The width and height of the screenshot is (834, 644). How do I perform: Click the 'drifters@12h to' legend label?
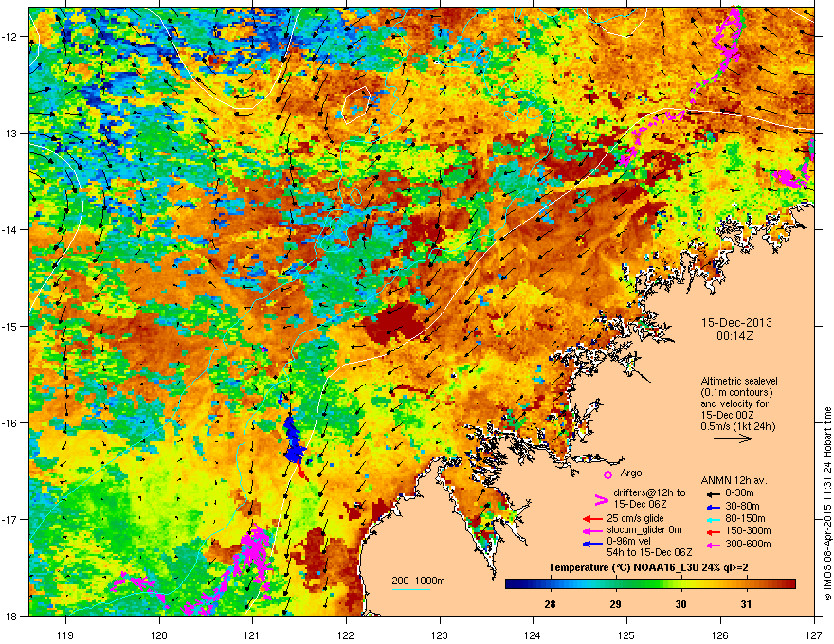coord(649,493)
